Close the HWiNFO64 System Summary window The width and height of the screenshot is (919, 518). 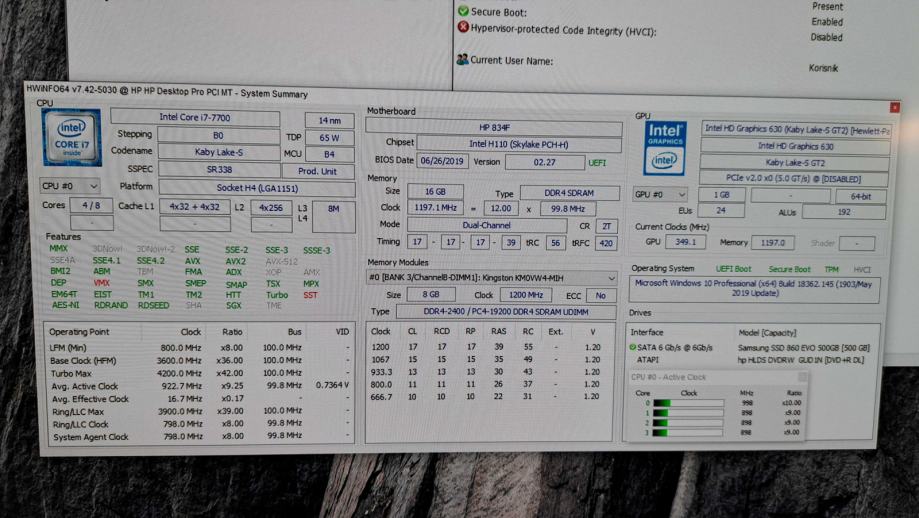894,107
